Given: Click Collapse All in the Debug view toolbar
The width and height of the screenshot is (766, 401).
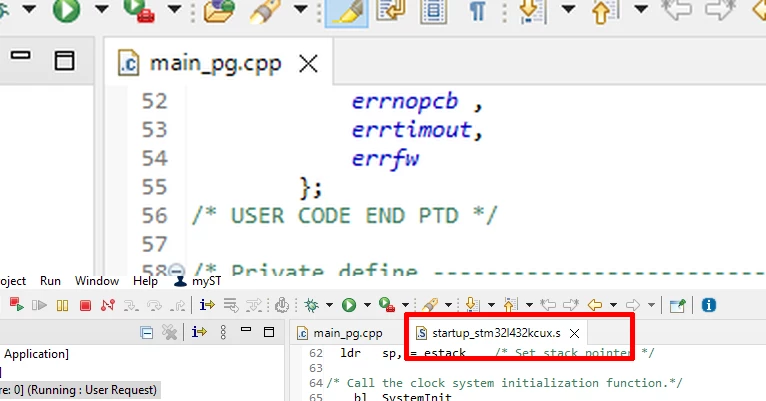Looking at the screenshot, I should tap(147, 333).
